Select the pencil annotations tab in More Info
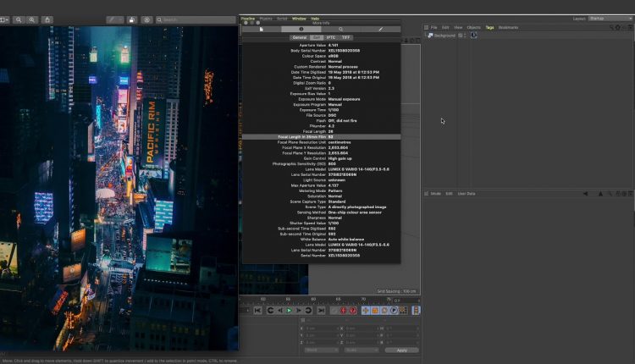The height and width of the screenshot is (364, 635). click(380, 29)
